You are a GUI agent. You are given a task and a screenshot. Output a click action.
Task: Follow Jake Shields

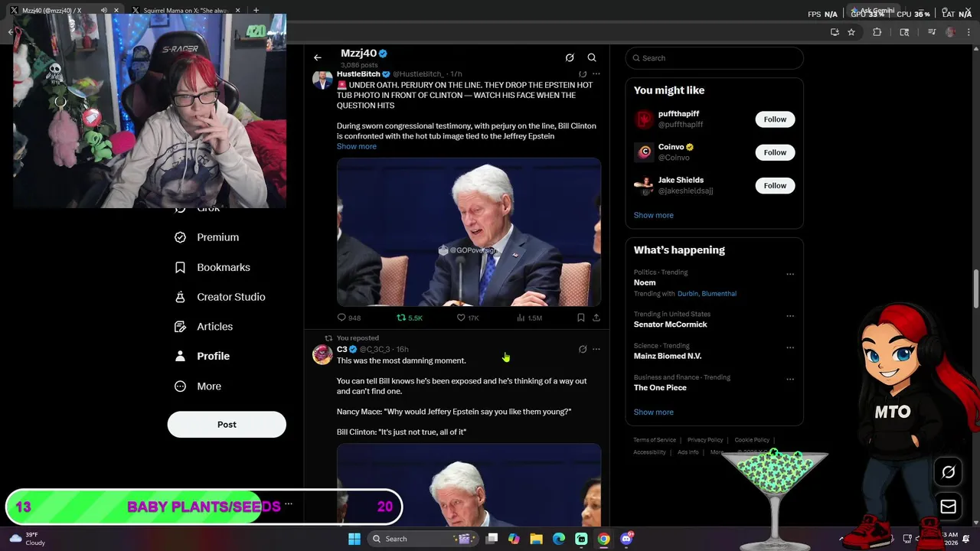pos(775,185)
